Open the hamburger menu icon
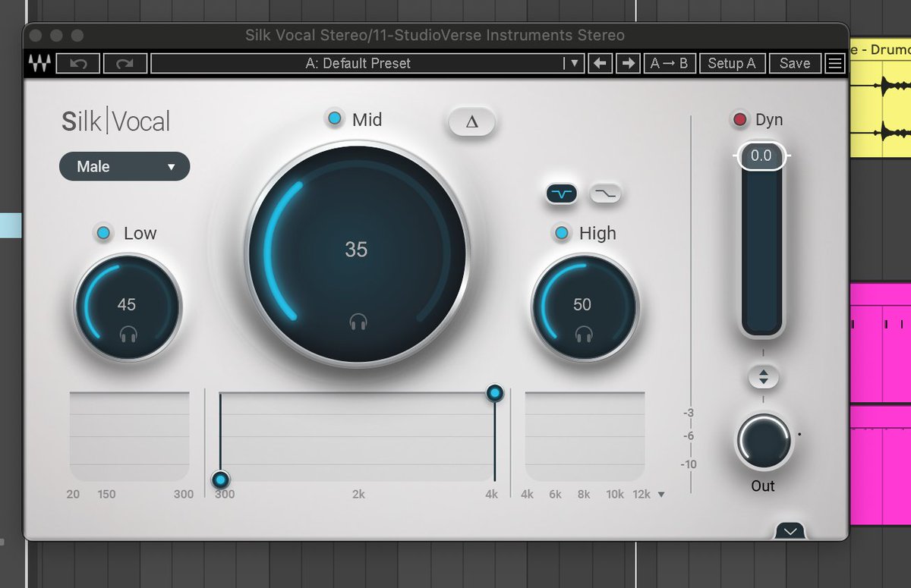911x588 pixels. (835, 63)
